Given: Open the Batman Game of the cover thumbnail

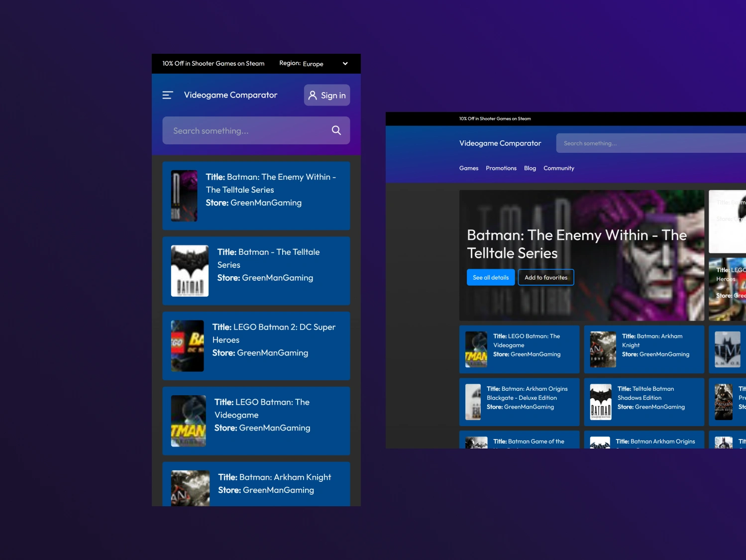Looking at the screenshot, I should 476,443.
